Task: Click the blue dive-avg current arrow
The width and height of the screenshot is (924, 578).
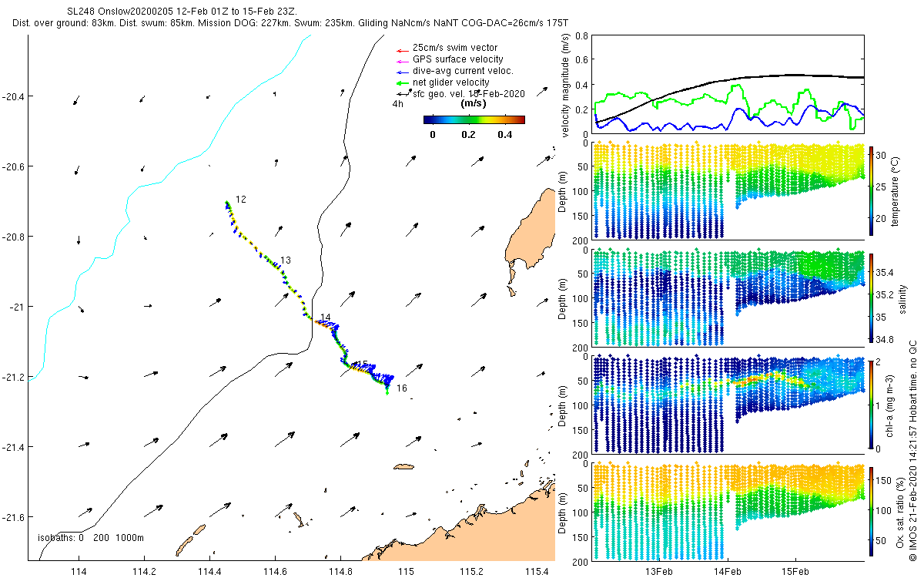Action: point(400,72)
